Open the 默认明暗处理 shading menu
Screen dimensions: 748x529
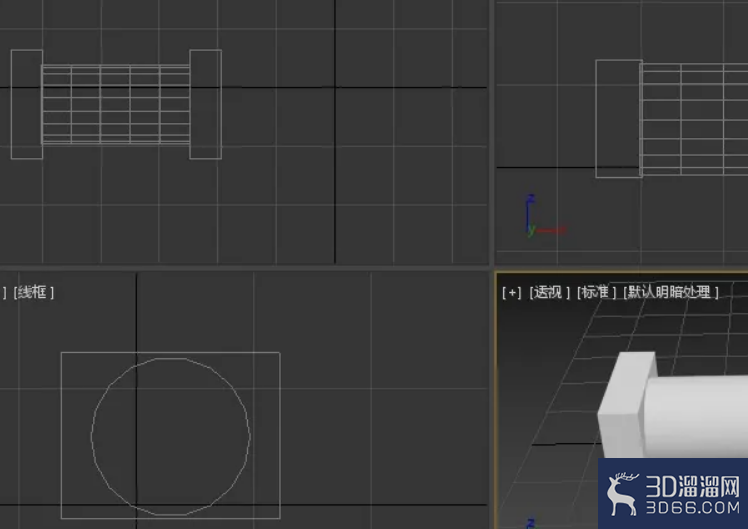(x=670, y=292)
